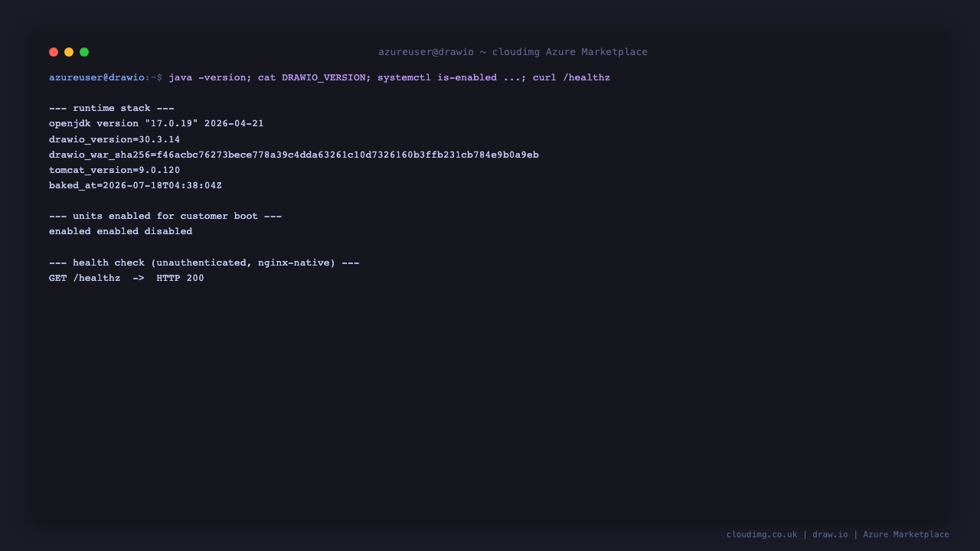Select the 'enabled enabled disabled' output line
Screen dimensions: 980x551
pyautogui.click(x=121, y=231)
